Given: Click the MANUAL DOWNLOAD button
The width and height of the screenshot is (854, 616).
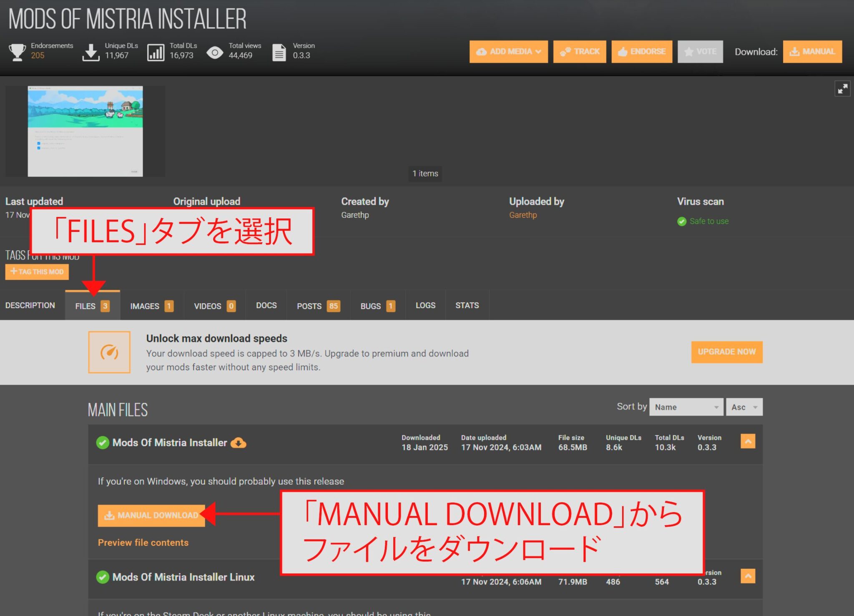Looking at the screenshot, I should pyautogui.click(x=151, y=515).
